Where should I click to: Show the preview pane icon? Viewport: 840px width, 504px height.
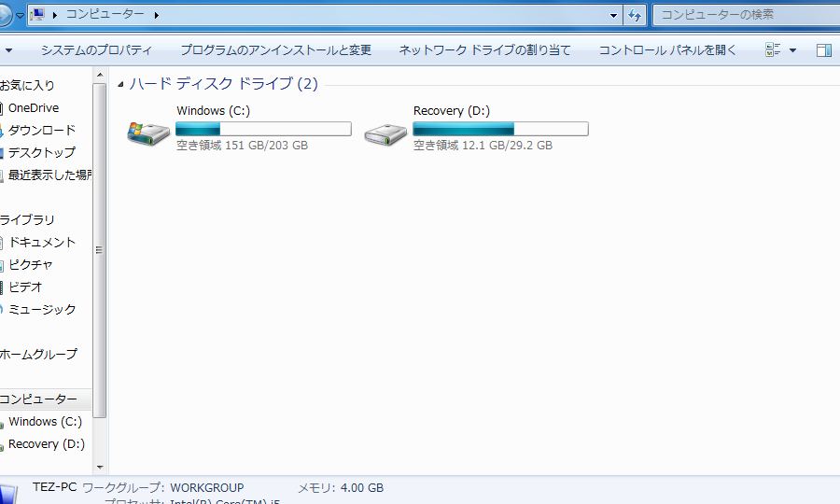pos(823,50)
